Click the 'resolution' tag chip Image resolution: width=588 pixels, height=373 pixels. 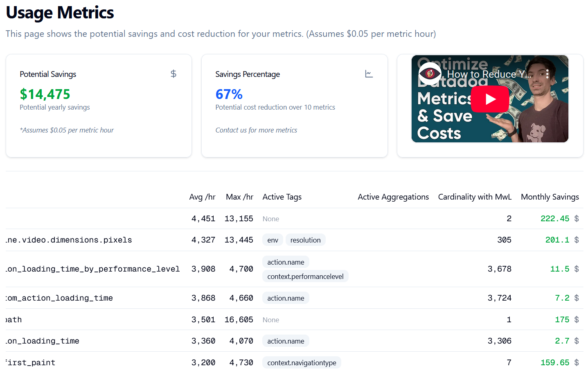point(305,240)
